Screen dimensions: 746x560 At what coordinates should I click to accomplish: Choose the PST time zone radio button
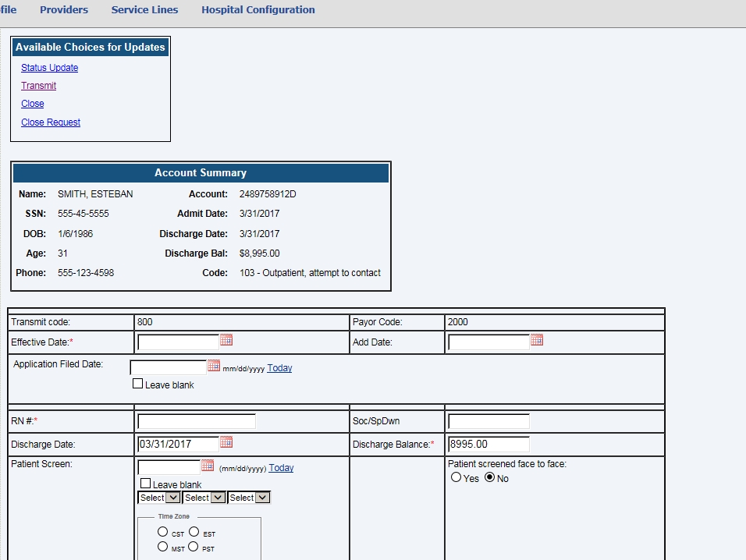coord(193,547)
